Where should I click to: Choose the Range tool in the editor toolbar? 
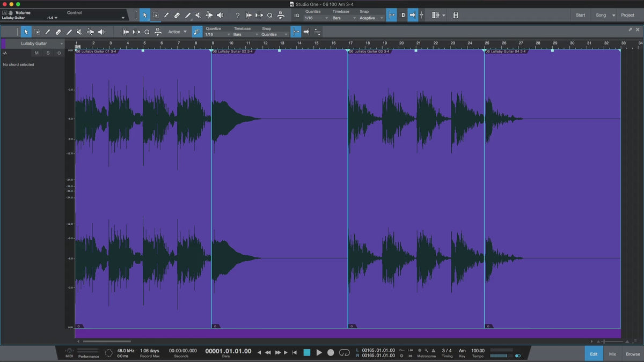pyautogui.click(x=37, y=32)
